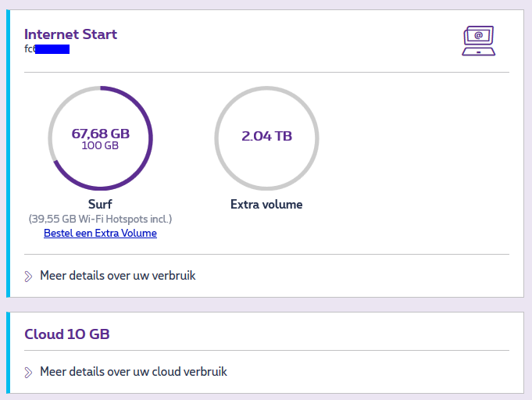The height and width of the screenshot is (400, 532).
Task: Click the Cloud 10 GB heading
Action: (66, 334)
